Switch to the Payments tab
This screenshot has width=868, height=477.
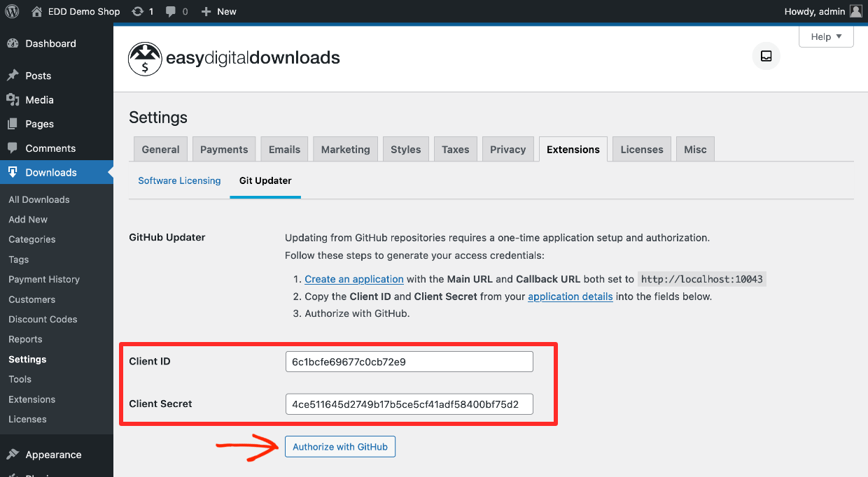(x=224, y=149)
